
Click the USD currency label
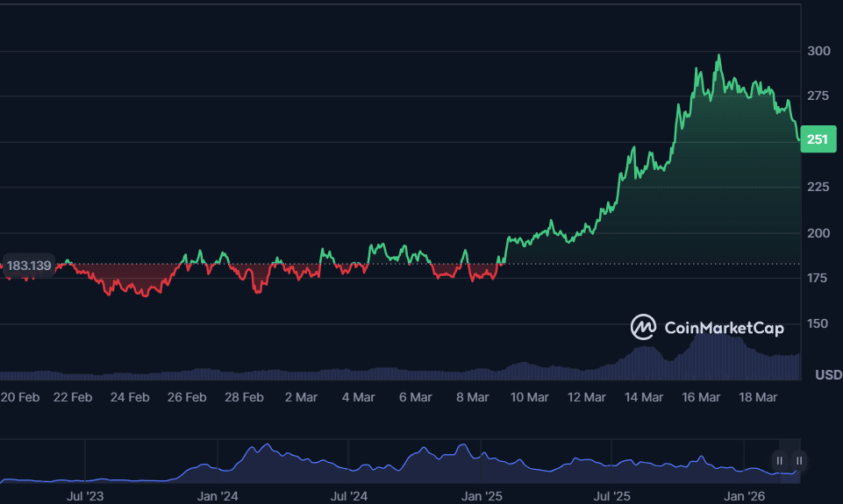tap(828, 375)
